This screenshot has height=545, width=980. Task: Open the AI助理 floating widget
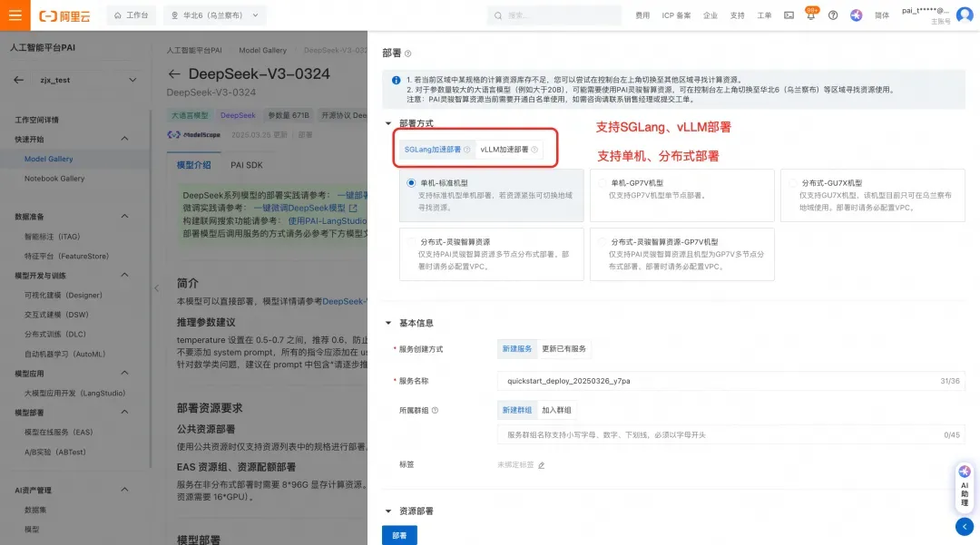965,486
